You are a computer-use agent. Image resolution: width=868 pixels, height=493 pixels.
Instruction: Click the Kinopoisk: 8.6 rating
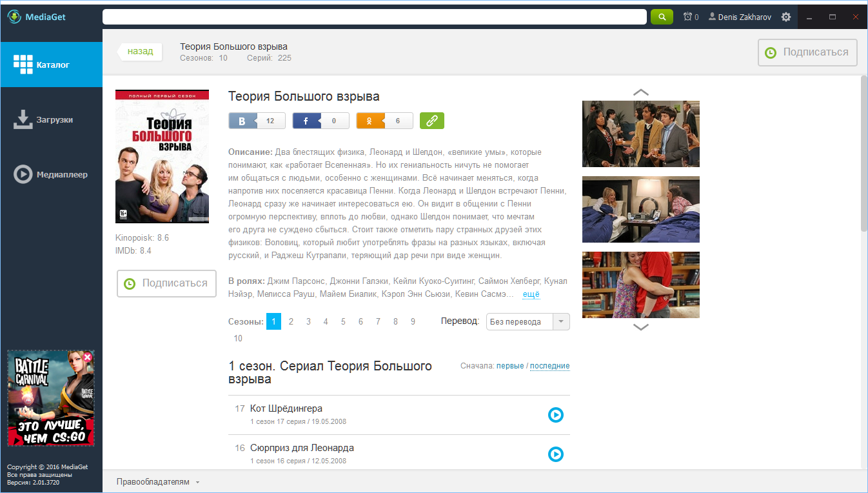click(142, 238)
